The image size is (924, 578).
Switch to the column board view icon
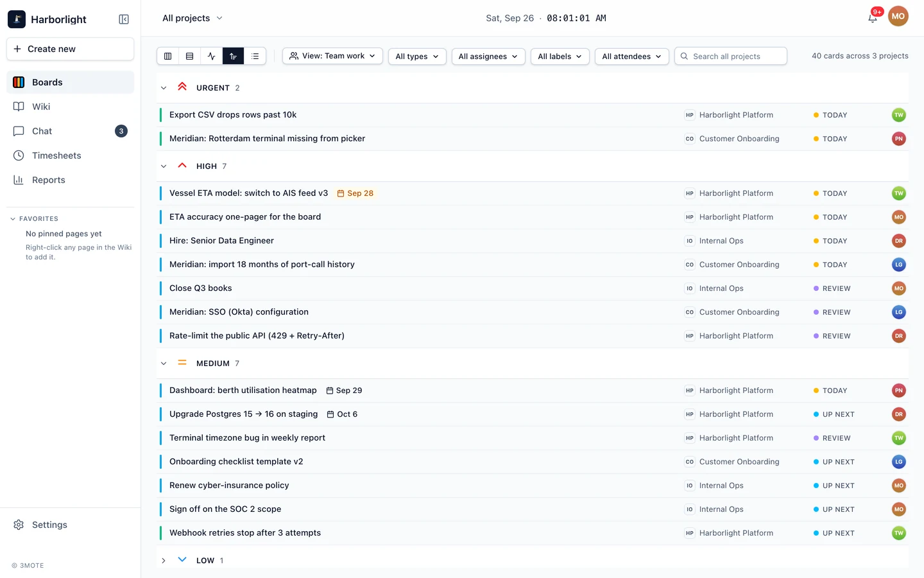pos(168,57)
